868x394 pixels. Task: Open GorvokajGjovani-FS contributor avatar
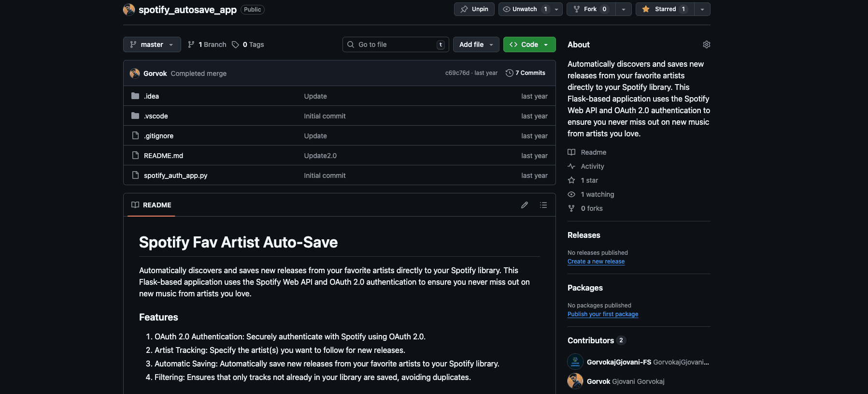coord(575,362)
